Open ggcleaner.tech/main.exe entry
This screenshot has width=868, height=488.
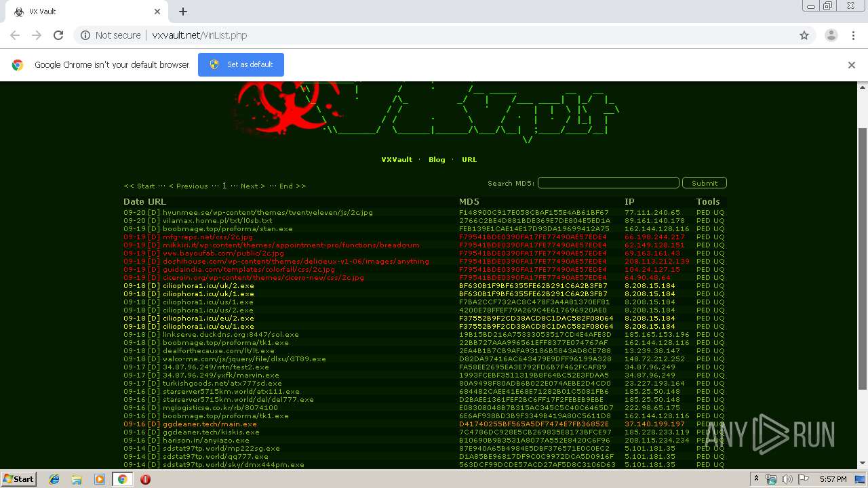point(210,424)
